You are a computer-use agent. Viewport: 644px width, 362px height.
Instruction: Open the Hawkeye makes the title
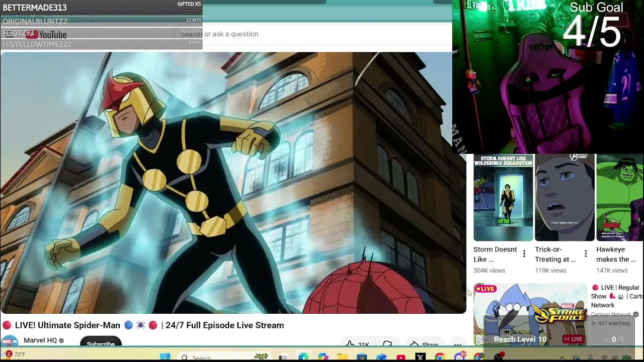coord(616,254)
